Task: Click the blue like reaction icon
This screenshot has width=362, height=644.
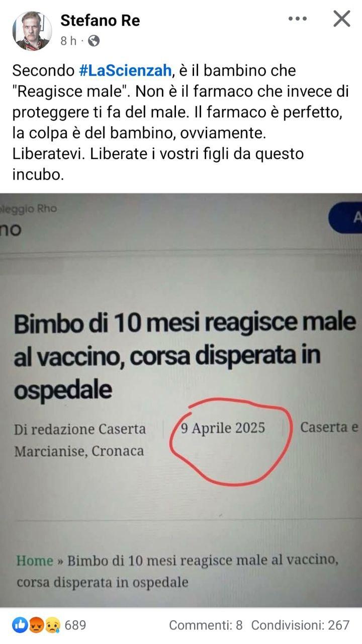Action: click(21, 625)
